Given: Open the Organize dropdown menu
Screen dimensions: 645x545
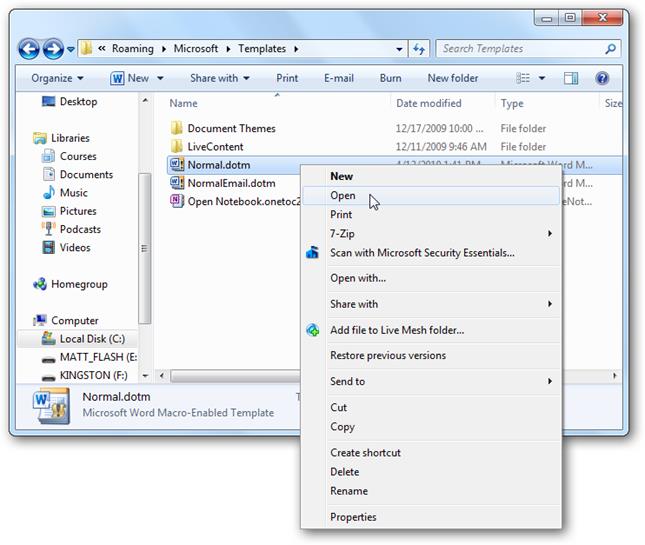Looking at the screenshot, I should tap(57, 78).
